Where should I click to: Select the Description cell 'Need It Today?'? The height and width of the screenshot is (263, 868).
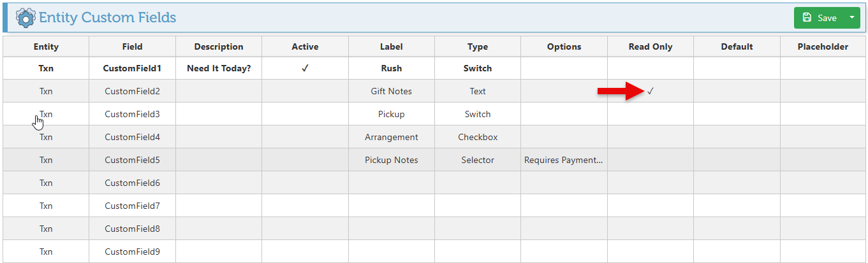click(219, 68)
